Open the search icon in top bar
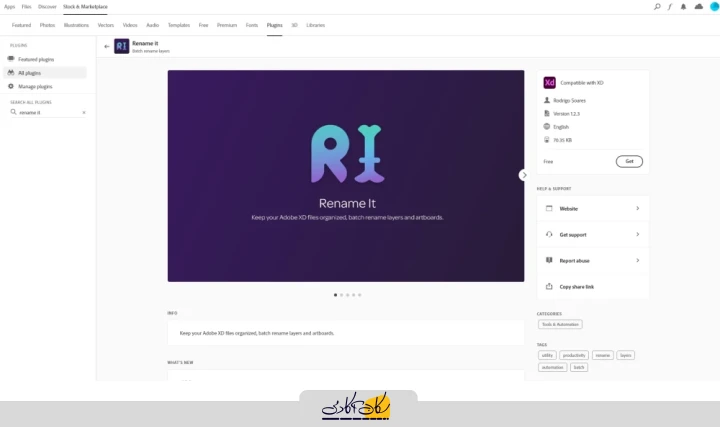The image size is (720, 427). pyautogui.click(x=657, y=6)
